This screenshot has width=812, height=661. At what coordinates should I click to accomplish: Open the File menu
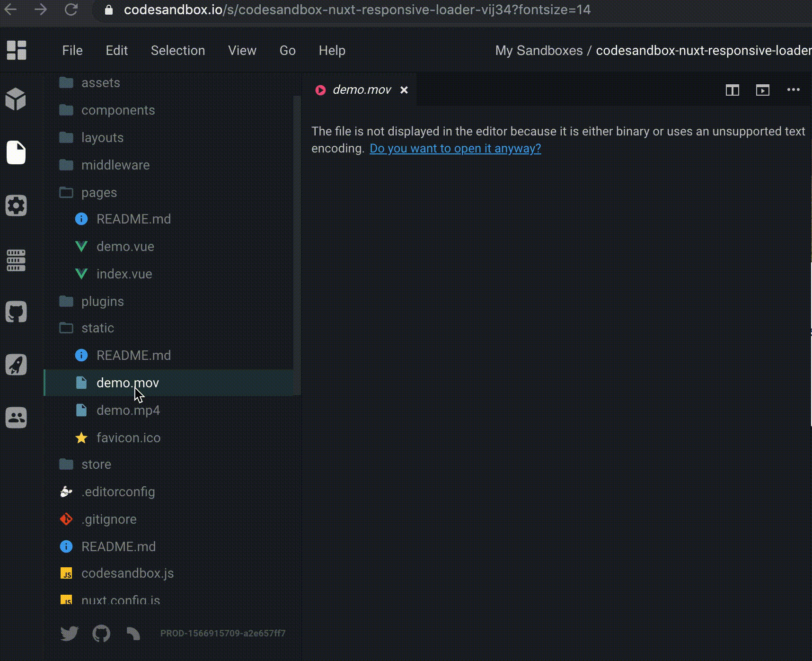[x=72, y=51]
